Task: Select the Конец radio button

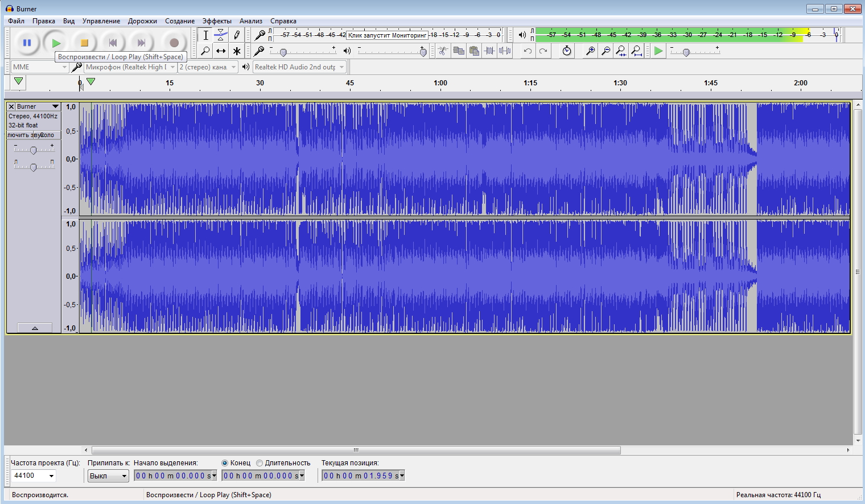Action: click(x=225, y=463)
